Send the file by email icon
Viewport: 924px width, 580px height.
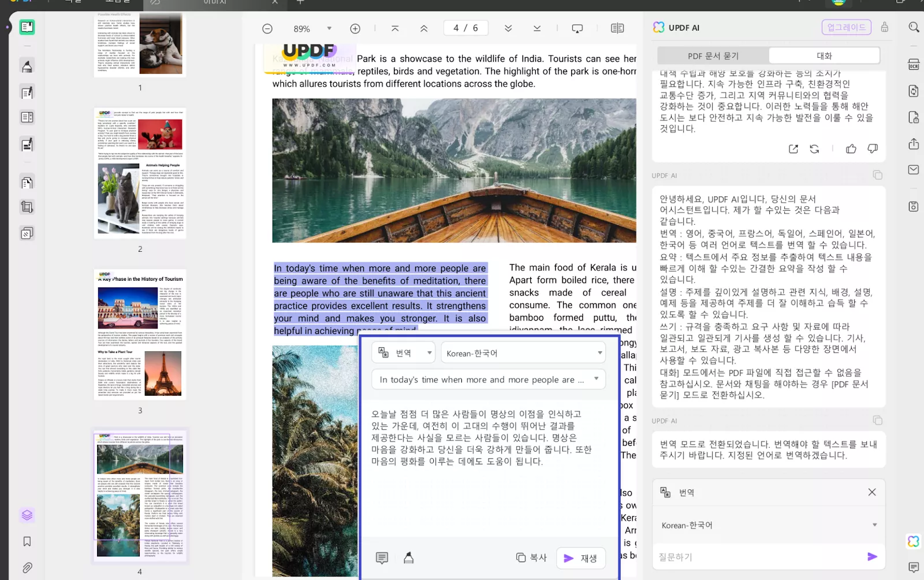914,170
